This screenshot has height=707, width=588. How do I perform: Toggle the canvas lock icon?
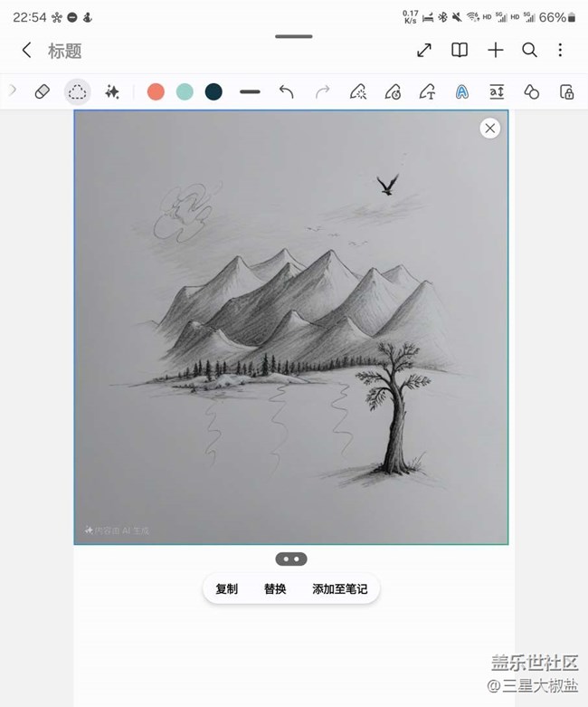[566, 92]
